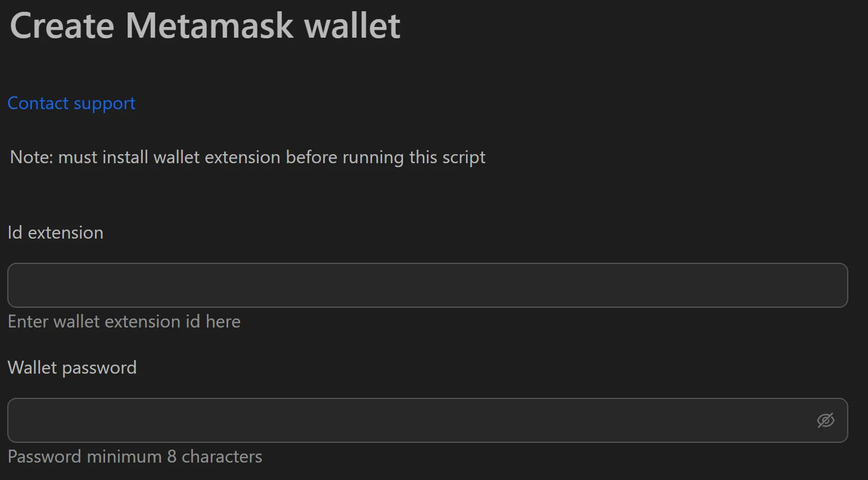
Task: Click the 'Enter wallet extension id here' hint text
Action: [124, 321]
